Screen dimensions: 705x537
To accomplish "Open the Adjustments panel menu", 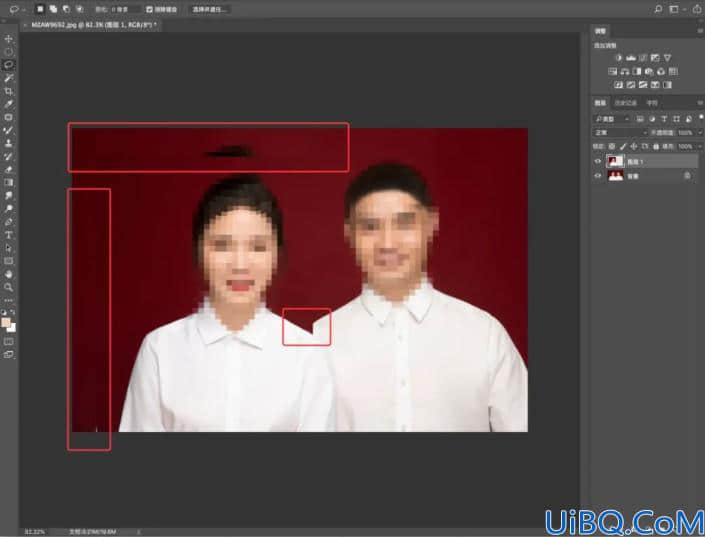I will (x=701, y=31).
